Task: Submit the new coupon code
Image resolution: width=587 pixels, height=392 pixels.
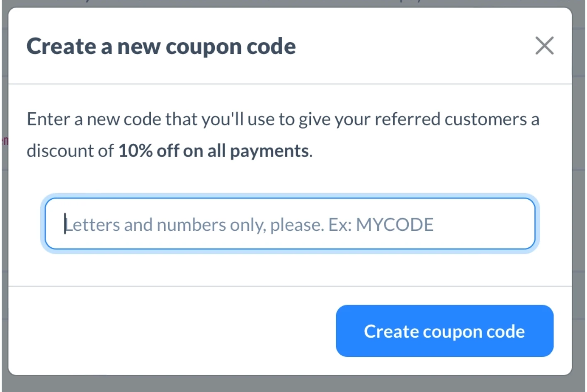Action: point(444,331)
